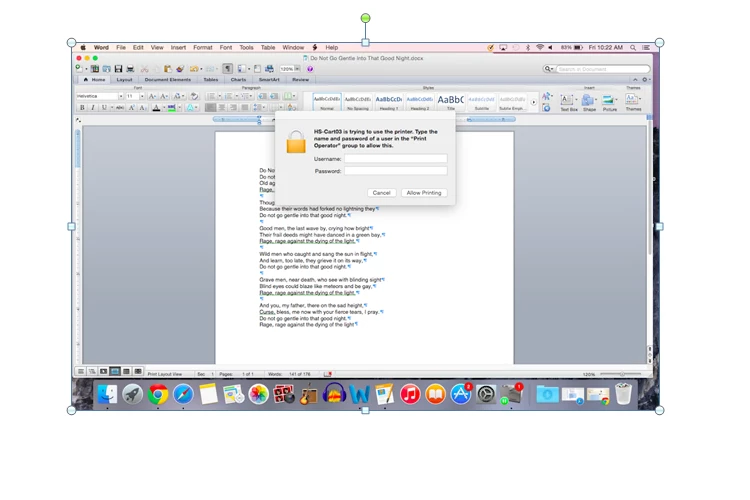
Task: Toggle Bold formatting
Action: [x=82, y=108]
